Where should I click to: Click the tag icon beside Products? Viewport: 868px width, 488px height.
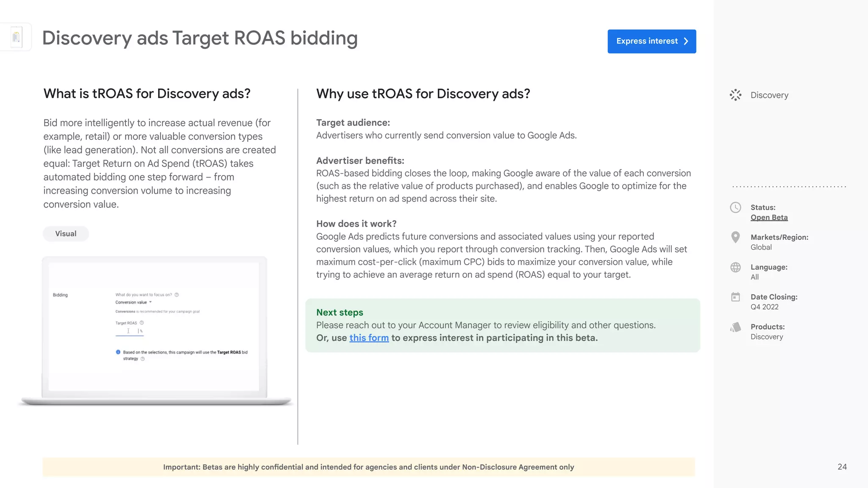(x=735, y=327)
